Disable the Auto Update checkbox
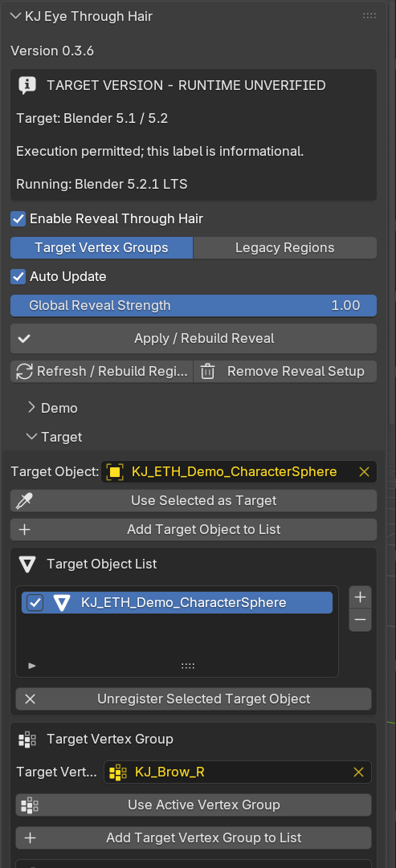396x868 pixels. 18,276
